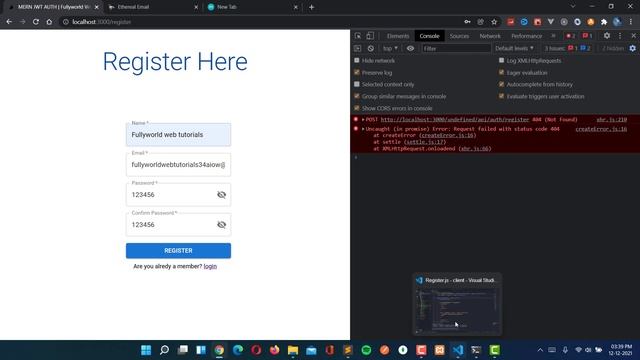Click into the Email input field
Screen dimensions: 640x360
click(x=178, y=164)
